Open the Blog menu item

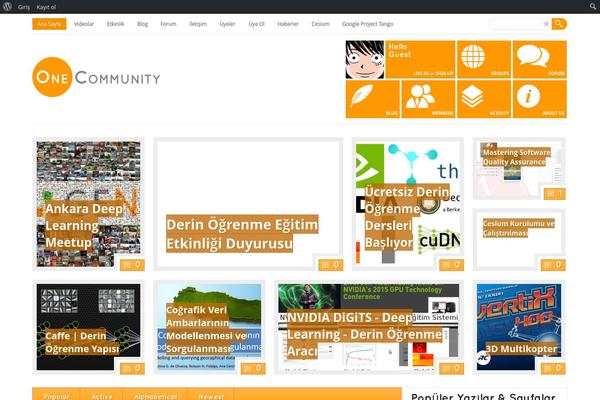click(142, 24)
